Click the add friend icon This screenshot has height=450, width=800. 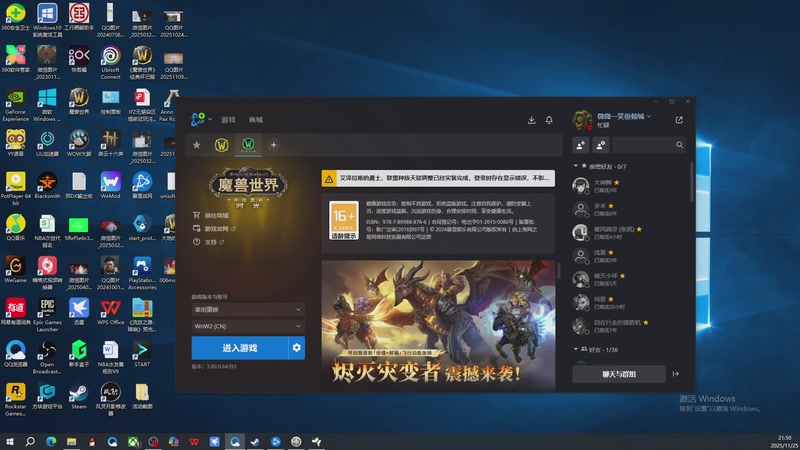[581, 145]
